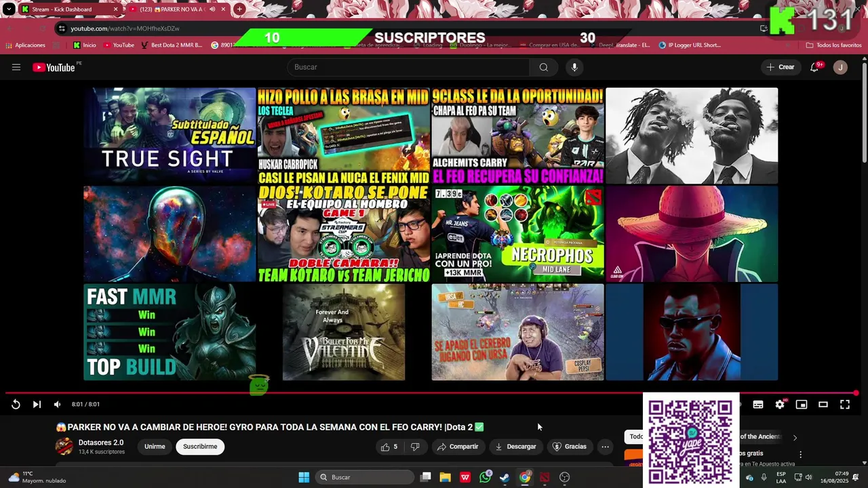Click the Unirme button
This screenshot has height=488, width=868.
click(x=155, y=447)
